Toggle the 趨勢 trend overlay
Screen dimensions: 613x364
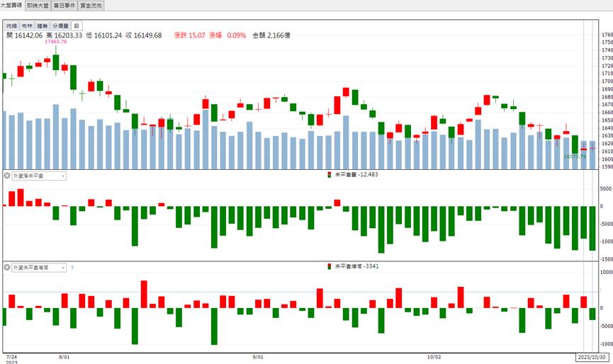pyautogui.click(x=43, y=25)
